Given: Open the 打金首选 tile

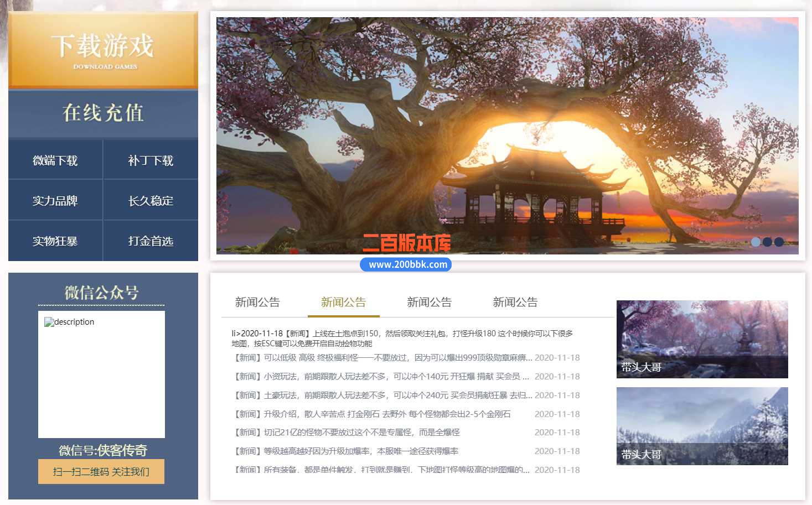Looking at the screenshot, I should point(151,241).
